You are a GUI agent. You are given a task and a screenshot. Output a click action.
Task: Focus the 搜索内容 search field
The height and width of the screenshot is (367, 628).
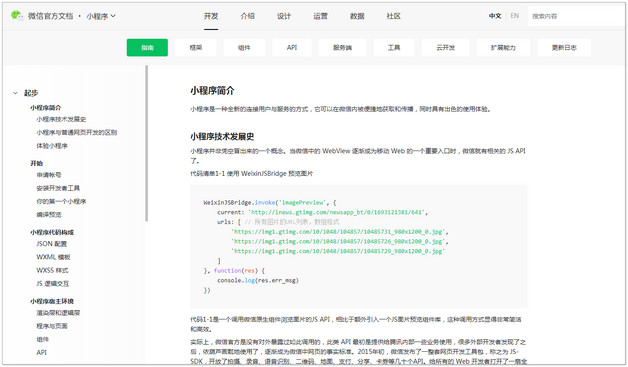pyautogui.click(x=576, y=16)
